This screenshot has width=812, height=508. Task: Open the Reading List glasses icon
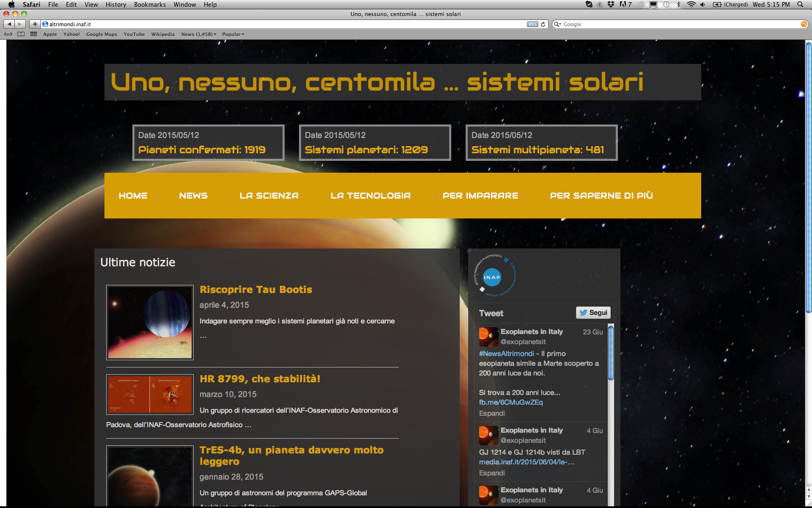8,34
